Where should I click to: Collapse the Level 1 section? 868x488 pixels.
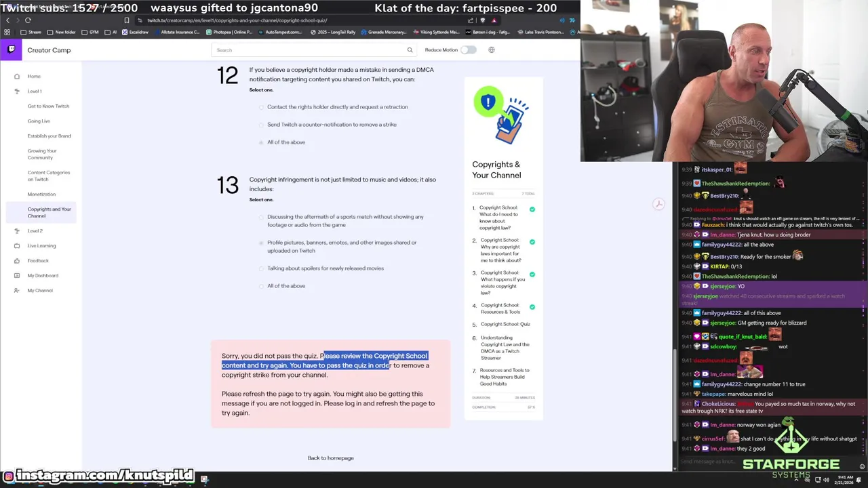[x=35, y=91]
